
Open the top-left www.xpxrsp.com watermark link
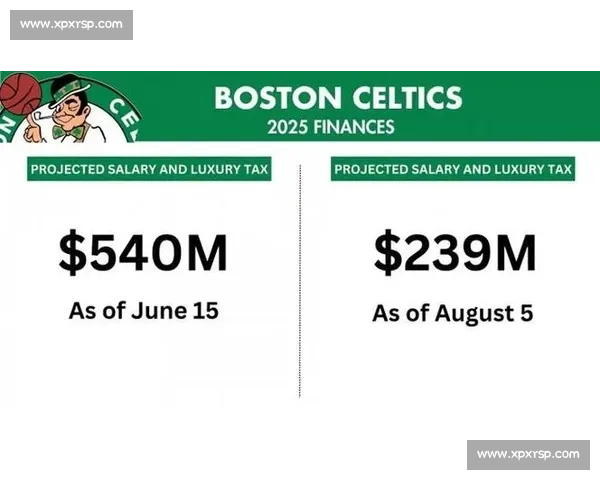(71, 25)
